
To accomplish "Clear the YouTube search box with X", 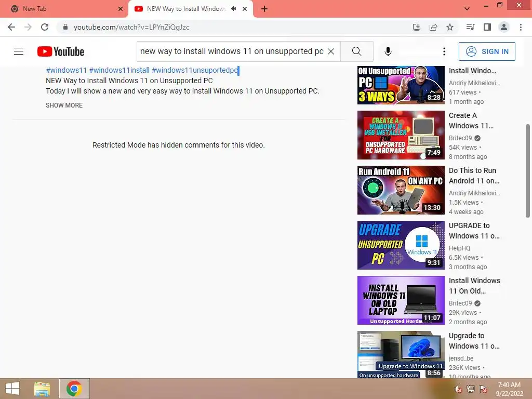I will point(331,51).
